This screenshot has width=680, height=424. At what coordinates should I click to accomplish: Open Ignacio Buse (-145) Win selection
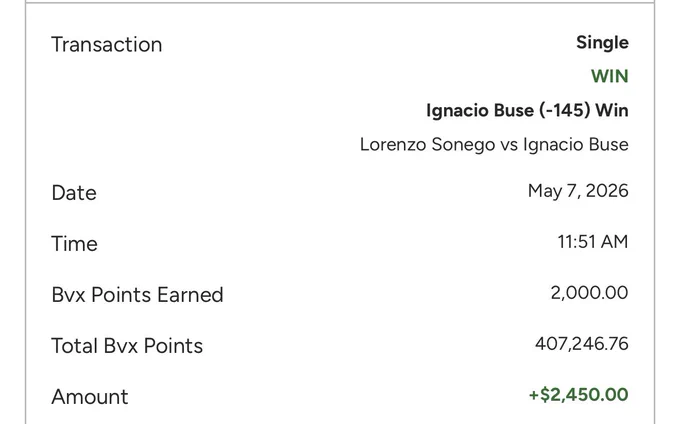(527, 110)
